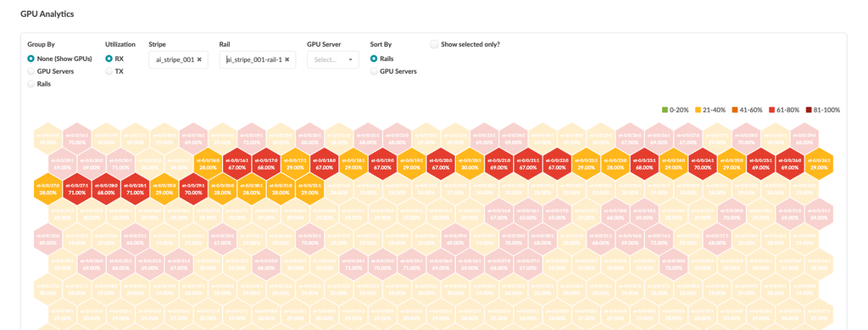The width and height of the screenshot is (868, 330).
Task: Select highlighted hexagon et-0/0/26:0 at 69.00%
Action: (x=791, y=164)
